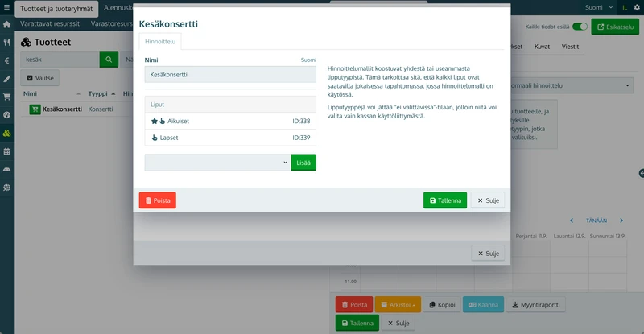This screenshot has width=644, height=334.
Task: Go to previous week with left chevron
Action: (572, 221)
